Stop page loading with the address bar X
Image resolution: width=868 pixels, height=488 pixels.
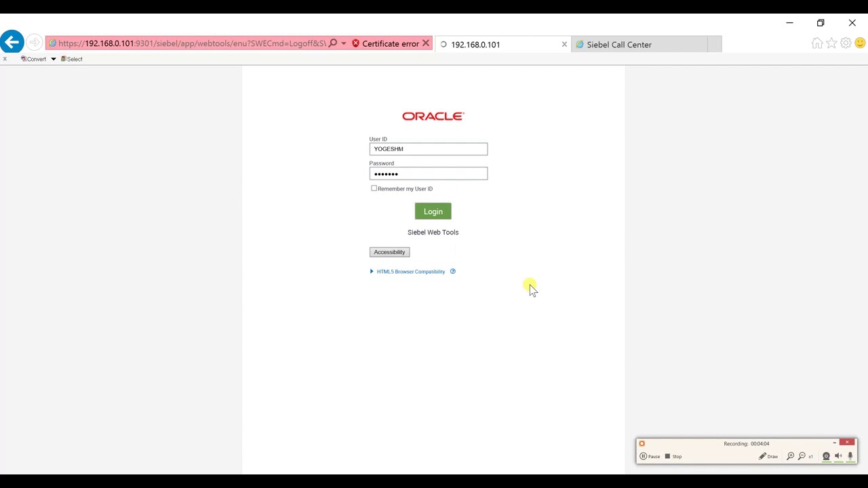426,43
